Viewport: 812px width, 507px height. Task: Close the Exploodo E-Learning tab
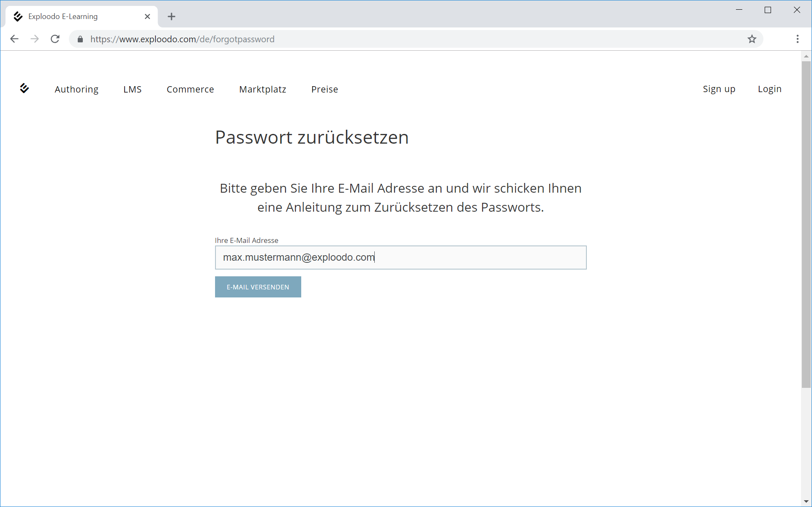coord(147,16)
